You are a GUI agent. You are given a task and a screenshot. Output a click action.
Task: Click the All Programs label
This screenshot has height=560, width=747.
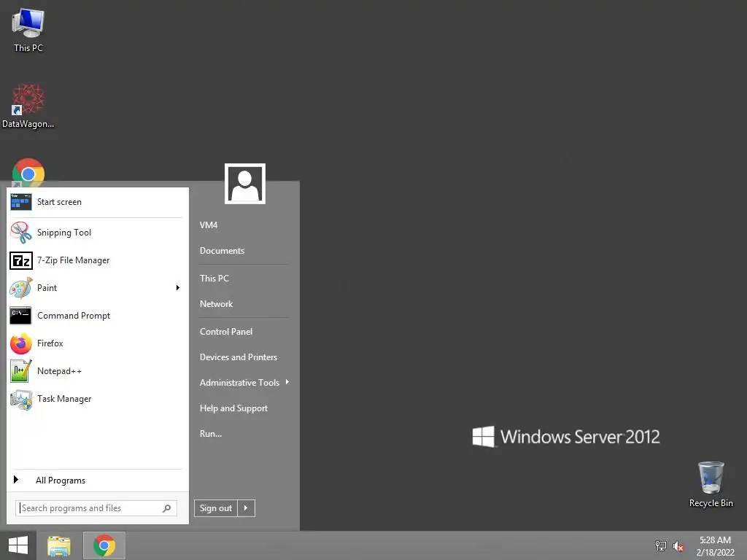[x=61, y=481]
